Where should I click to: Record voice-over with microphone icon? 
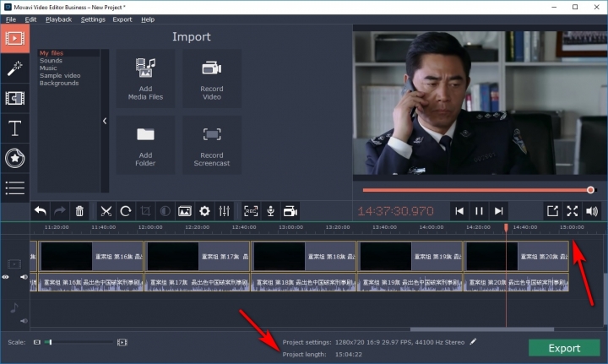tap(271, 211)
